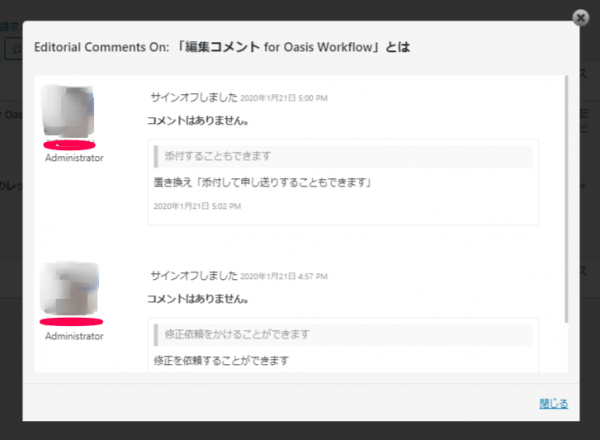The image size is (600, 440).
Task: Click the quoted text 修正依頼をかけることができます
Action: (x=237, y=334)
